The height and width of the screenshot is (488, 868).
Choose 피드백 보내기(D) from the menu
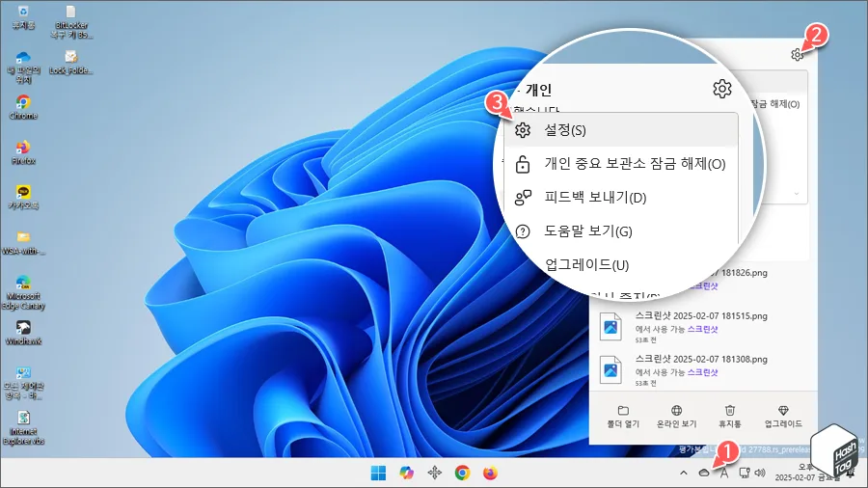[620, 198]
